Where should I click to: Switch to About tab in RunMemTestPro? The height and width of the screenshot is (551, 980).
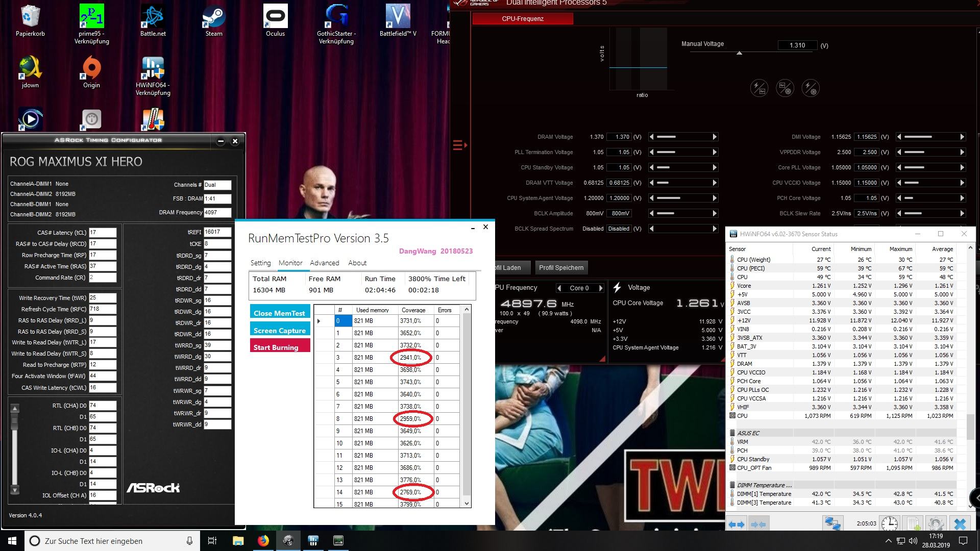pyautogui.click(x=357, y=263)
